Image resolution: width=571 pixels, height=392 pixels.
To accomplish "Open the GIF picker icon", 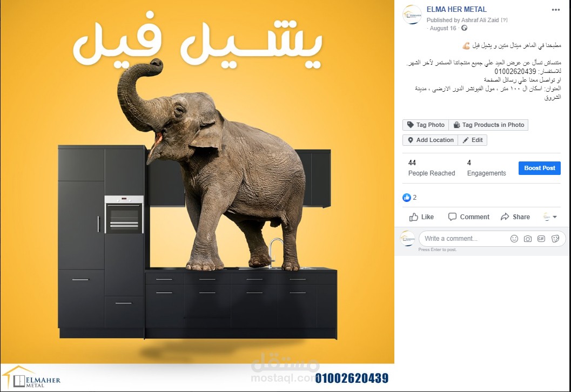I will [541, 239].
